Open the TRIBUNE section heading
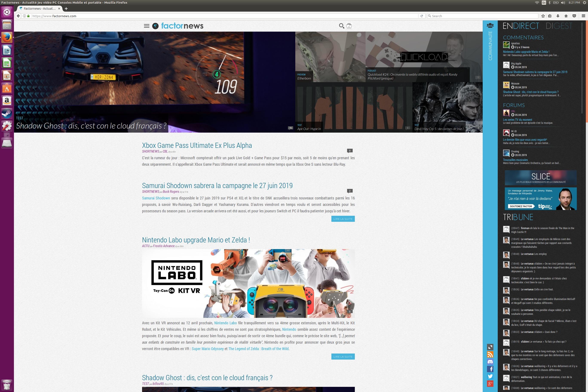This screenshot has width=588, height=392. coord(518,217)
